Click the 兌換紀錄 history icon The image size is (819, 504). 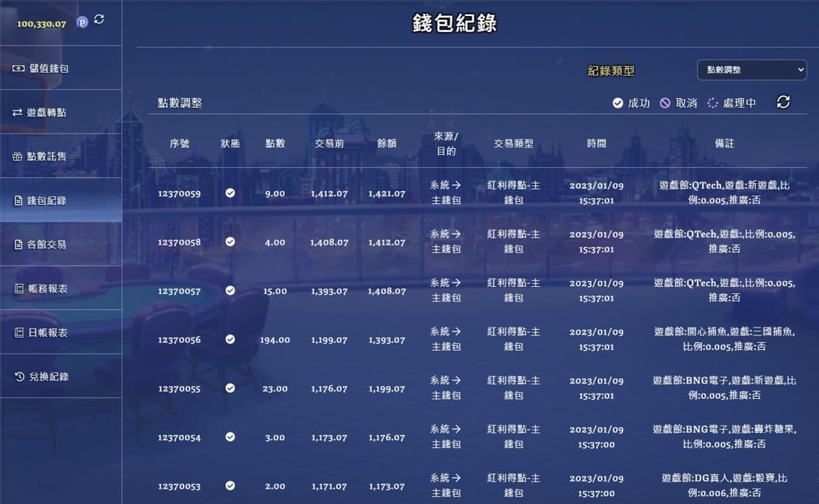point(20,376)
